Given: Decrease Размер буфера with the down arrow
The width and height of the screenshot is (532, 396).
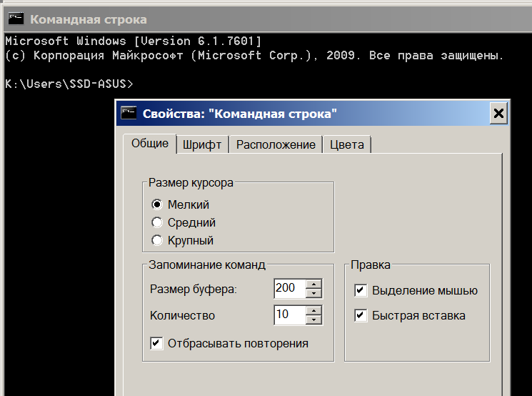Looking at the screenshot, I should [313, 293].
